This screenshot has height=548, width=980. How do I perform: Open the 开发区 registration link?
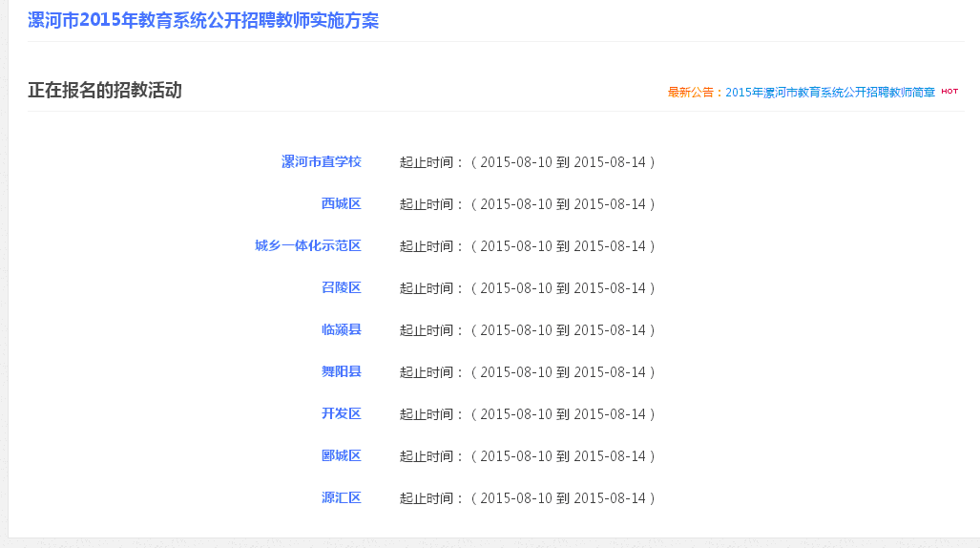click(x=342, y=413)
